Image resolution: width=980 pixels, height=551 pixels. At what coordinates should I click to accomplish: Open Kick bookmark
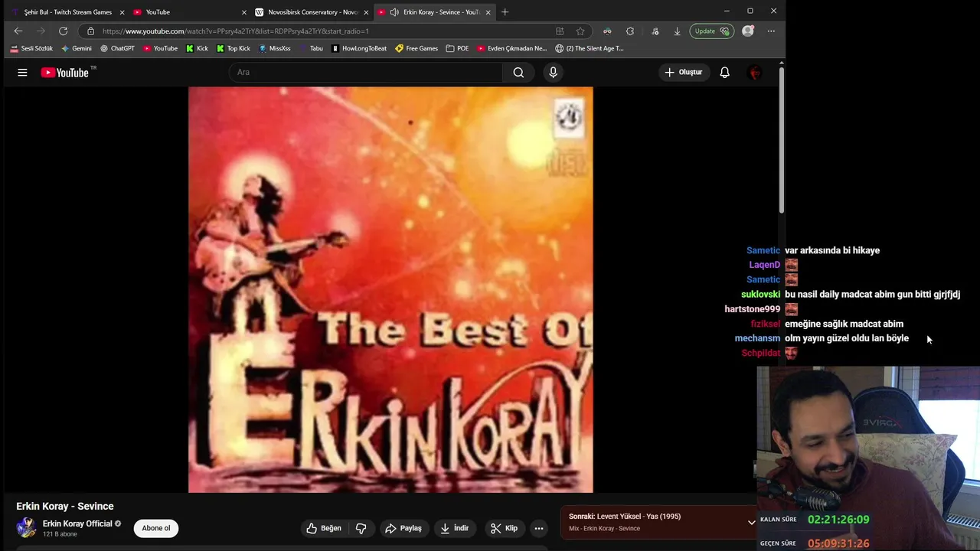click(x=198, y=48)
